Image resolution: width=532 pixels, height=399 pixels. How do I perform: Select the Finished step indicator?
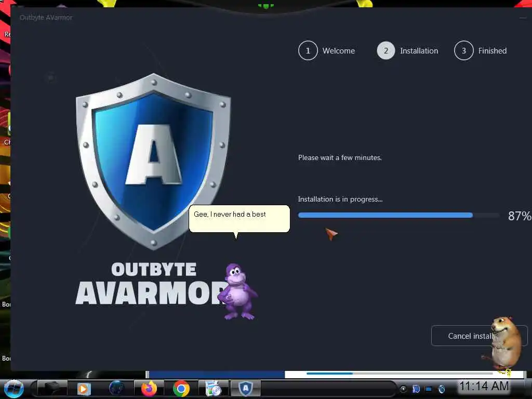pos(481,50)
